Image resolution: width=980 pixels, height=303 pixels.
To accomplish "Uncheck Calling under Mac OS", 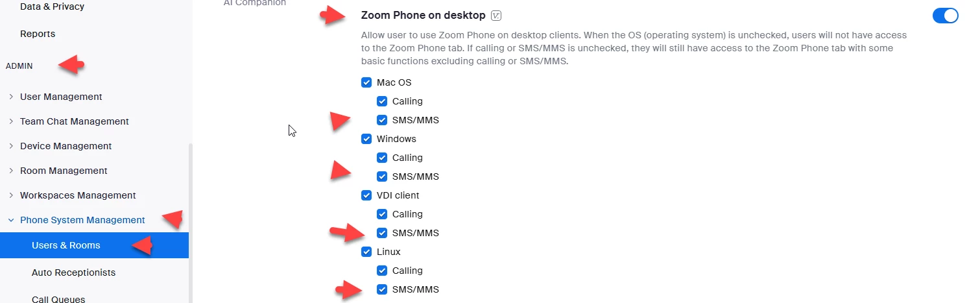I will [x=382, y=101].
